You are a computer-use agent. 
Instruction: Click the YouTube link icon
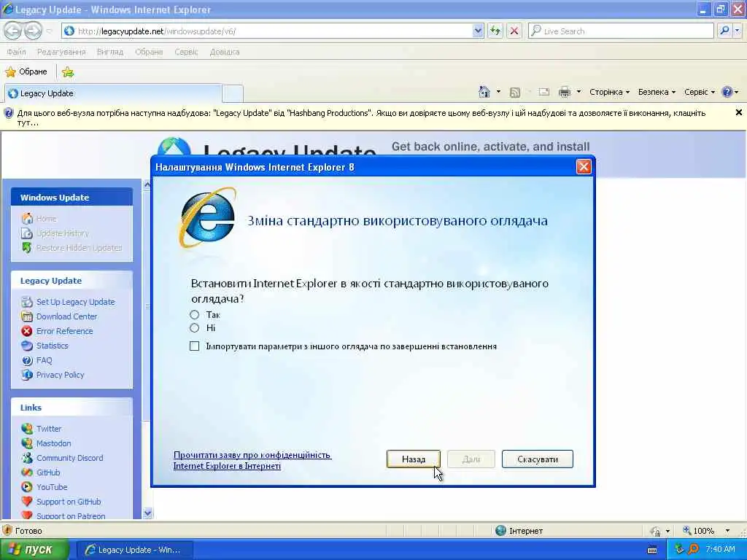[27, 487]
